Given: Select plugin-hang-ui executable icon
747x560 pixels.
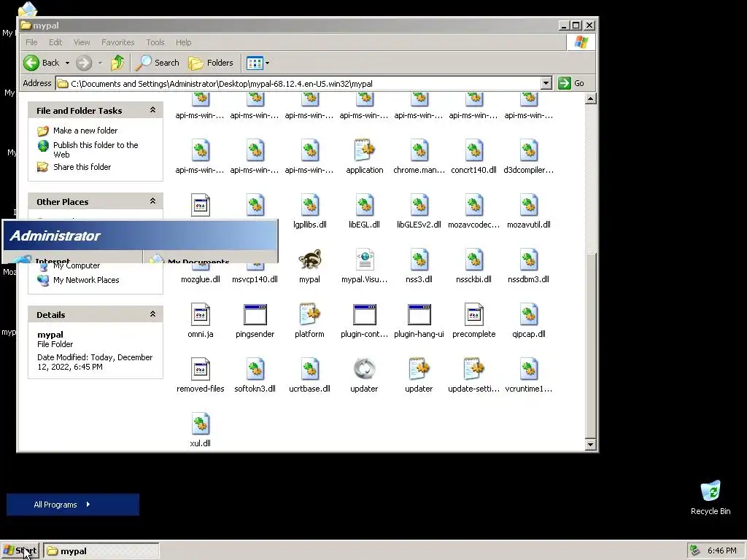Looking at the screenshot, I should click(419, 315).
